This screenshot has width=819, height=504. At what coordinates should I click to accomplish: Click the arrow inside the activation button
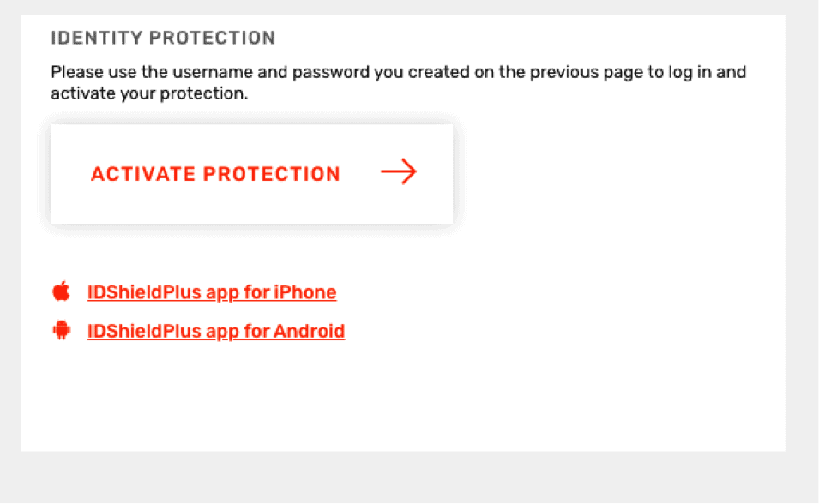click(398, 172)
